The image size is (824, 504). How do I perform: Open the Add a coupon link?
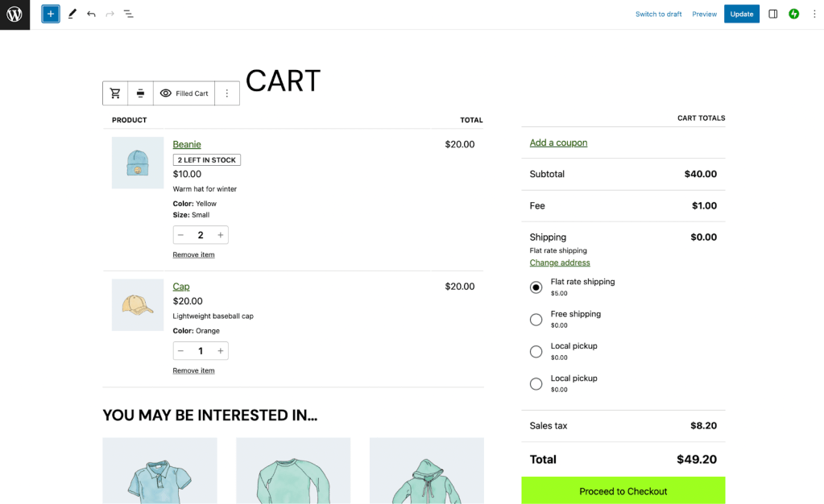558,142
